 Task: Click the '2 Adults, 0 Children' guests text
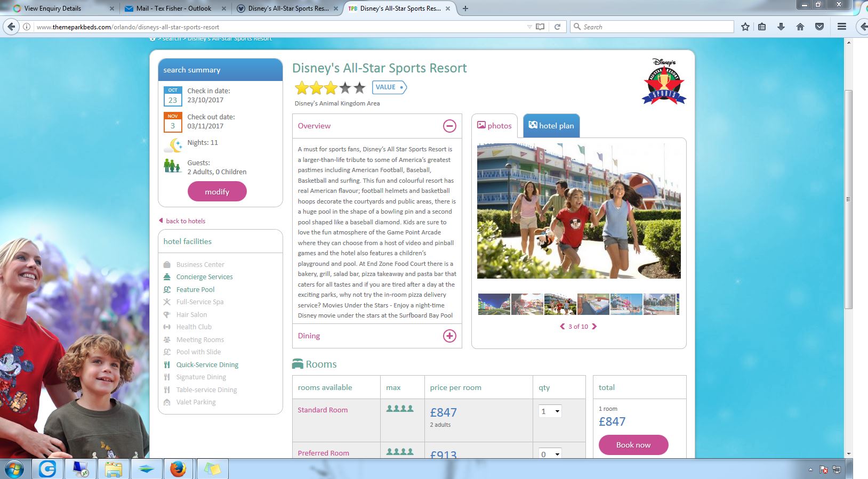(x=217, y=172)
